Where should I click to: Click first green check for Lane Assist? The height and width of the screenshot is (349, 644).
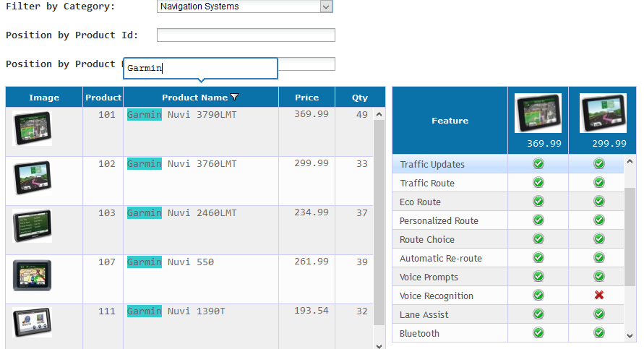(x=538, y=314)
